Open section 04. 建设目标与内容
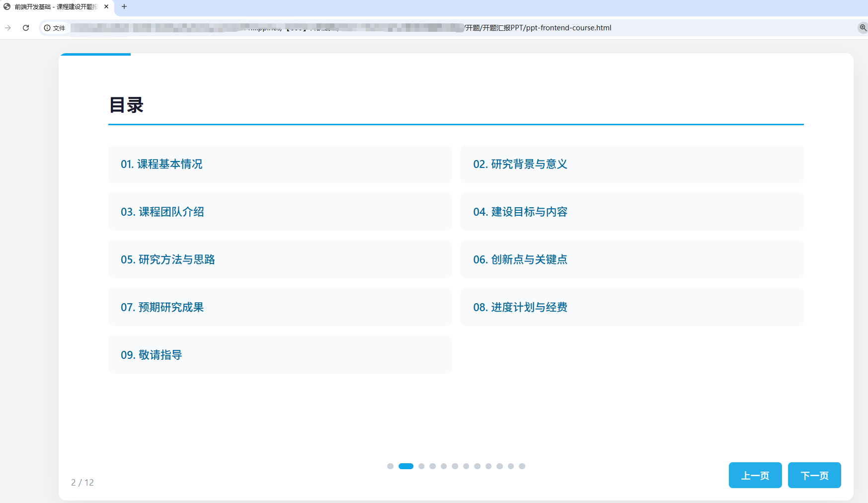 click(x=632, y=212)
